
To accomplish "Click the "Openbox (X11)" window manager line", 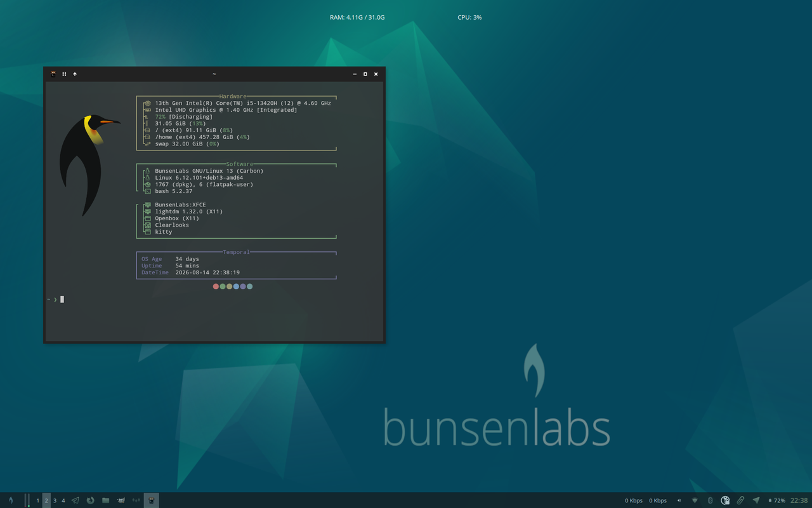I will pos(177,218).
